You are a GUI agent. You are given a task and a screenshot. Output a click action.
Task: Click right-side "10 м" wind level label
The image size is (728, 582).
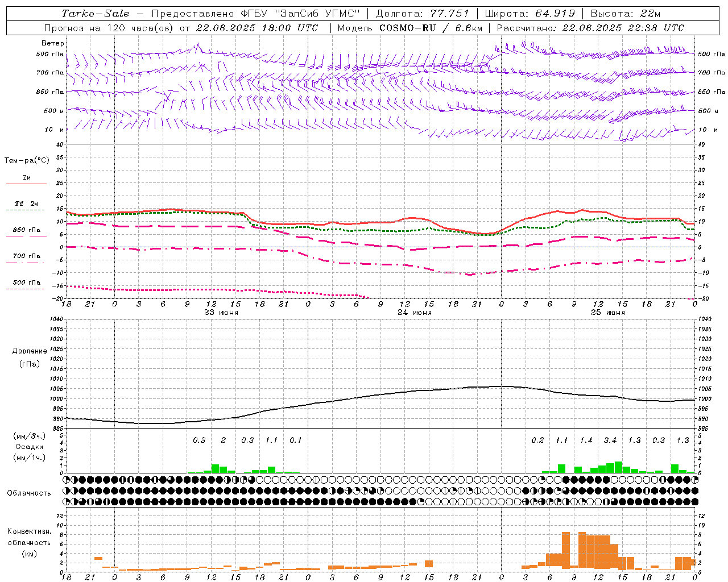(707, 130)
